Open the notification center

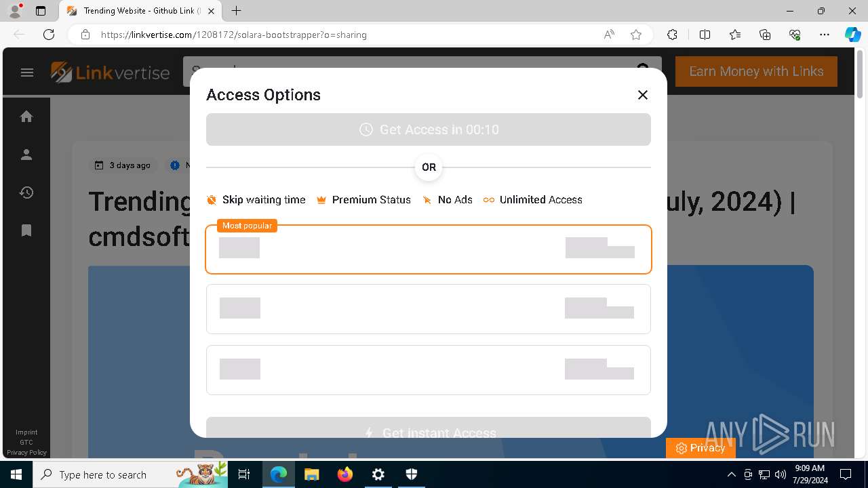[846, 474]
